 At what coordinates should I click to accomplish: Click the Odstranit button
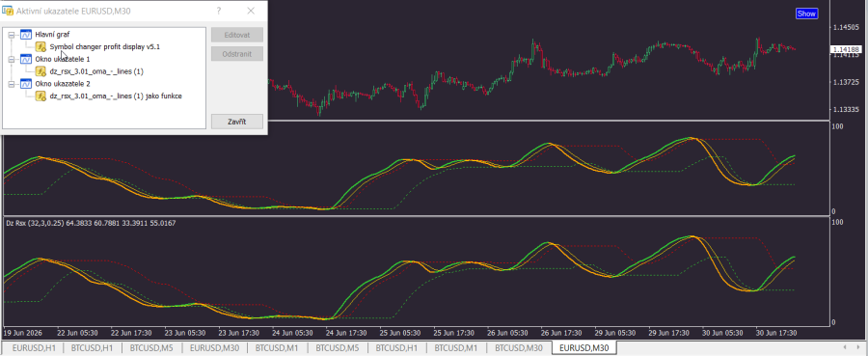point(237,54)
